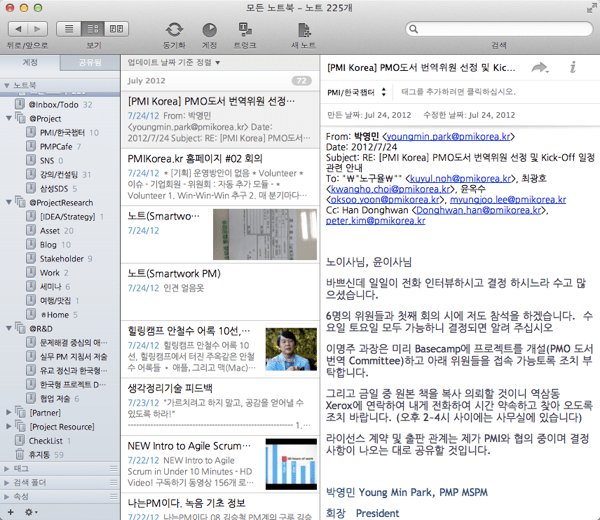
Task: Expand the [Partner] notebook stack
Action: (9, 411)
